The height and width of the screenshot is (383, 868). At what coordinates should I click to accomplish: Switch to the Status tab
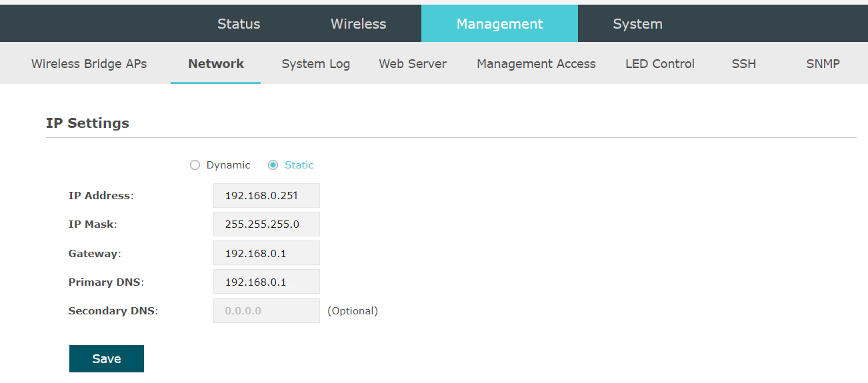point(239,24)
